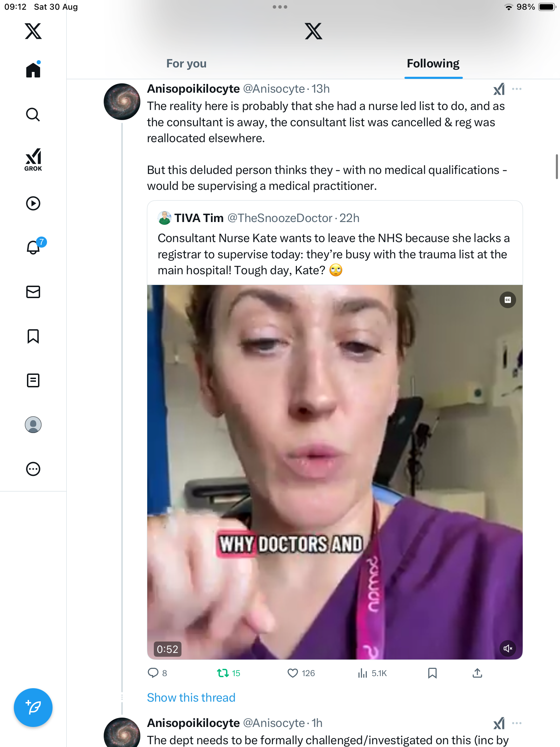Open the More circle menu in sidebar

pos(33,469)
